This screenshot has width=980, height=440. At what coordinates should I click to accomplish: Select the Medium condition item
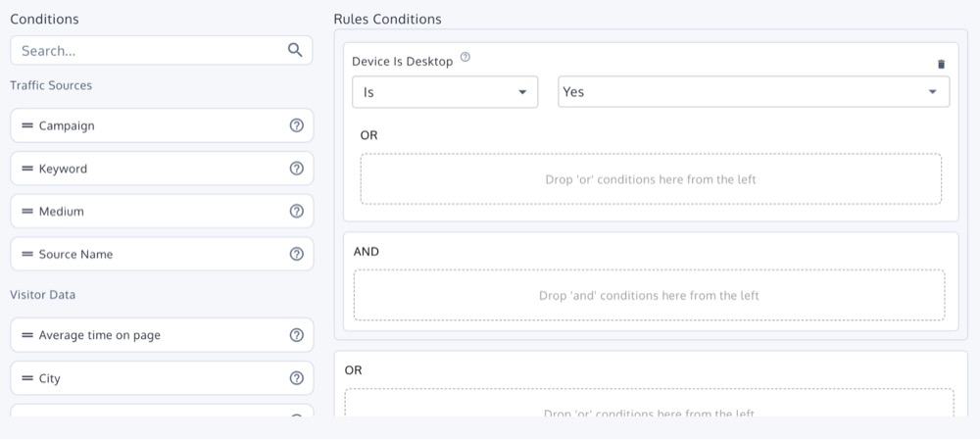(162, 212)
